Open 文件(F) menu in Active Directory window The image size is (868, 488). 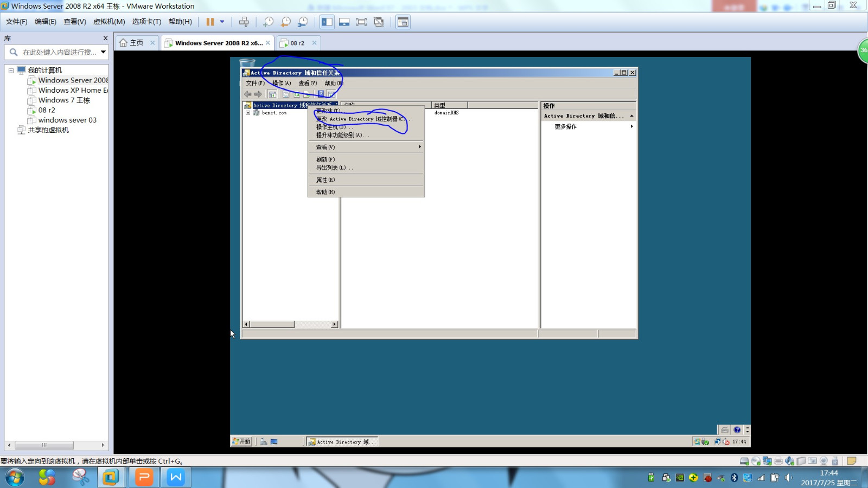[x=255, y=83]
